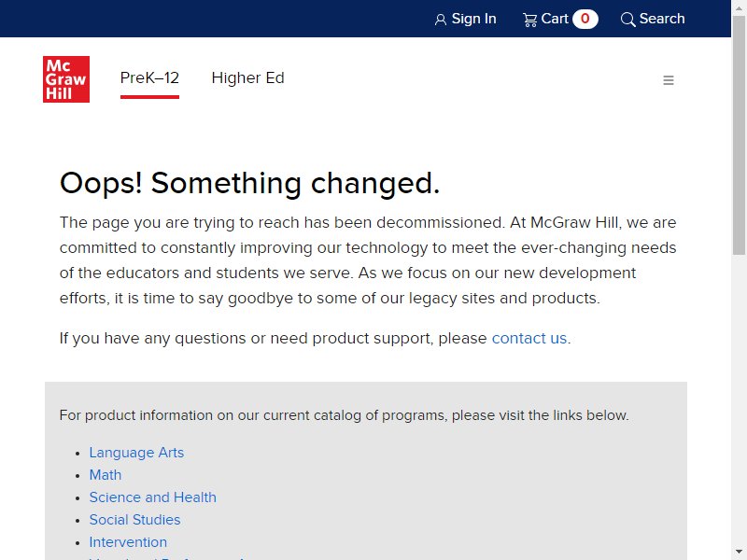The image size is (747, 560).
Task: Open the Language Arts link
Action: (136, 453)
